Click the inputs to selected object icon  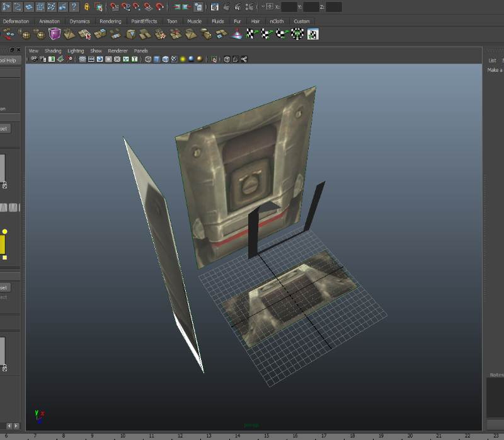(177, 7)
